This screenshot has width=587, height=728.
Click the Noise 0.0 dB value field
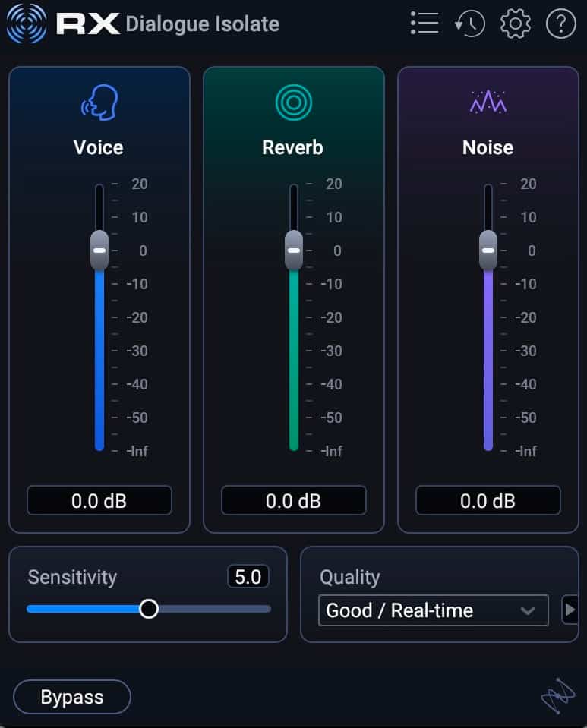pos(488,500)
